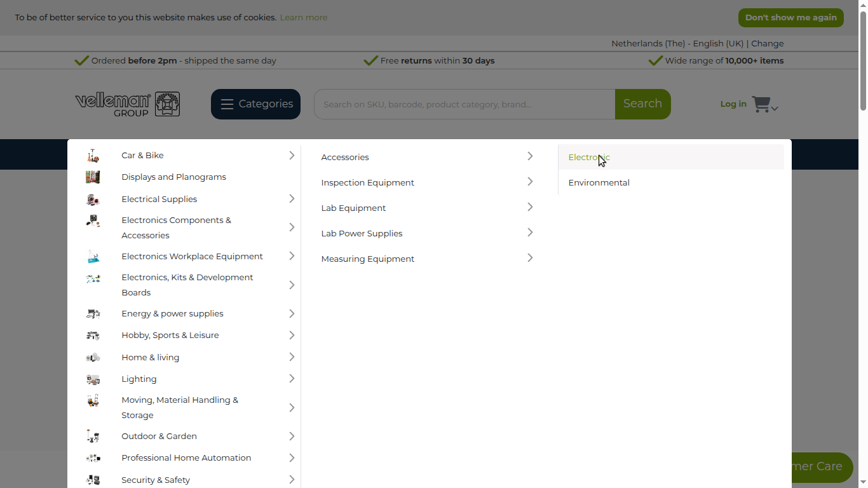
Task: Expand the Measuring Equipment chevron
Action: pyautogui.click(x=530, y=258)
